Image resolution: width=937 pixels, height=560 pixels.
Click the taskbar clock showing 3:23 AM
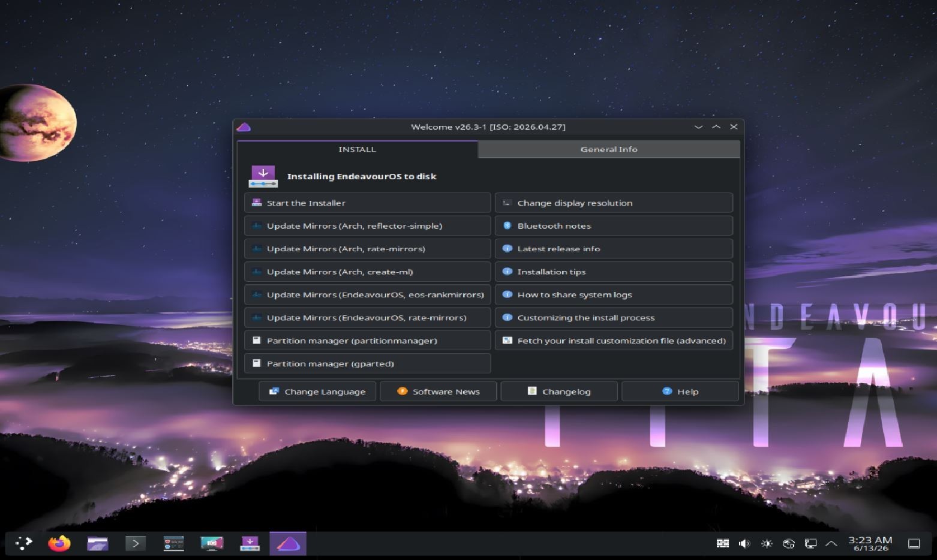870,544
